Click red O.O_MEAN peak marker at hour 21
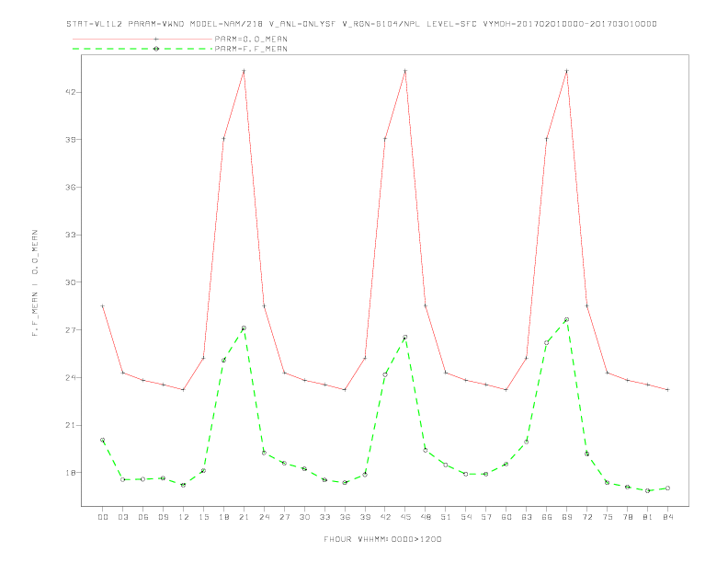 click(x=244, y=71)
